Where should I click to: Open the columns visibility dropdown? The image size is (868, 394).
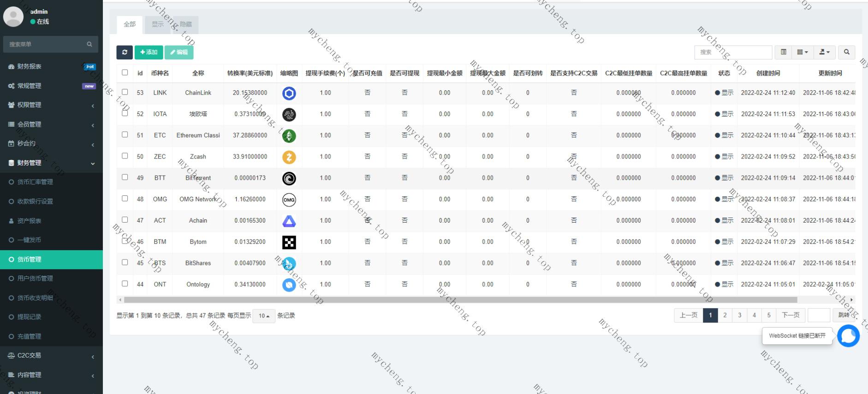[x=803, y=52]
